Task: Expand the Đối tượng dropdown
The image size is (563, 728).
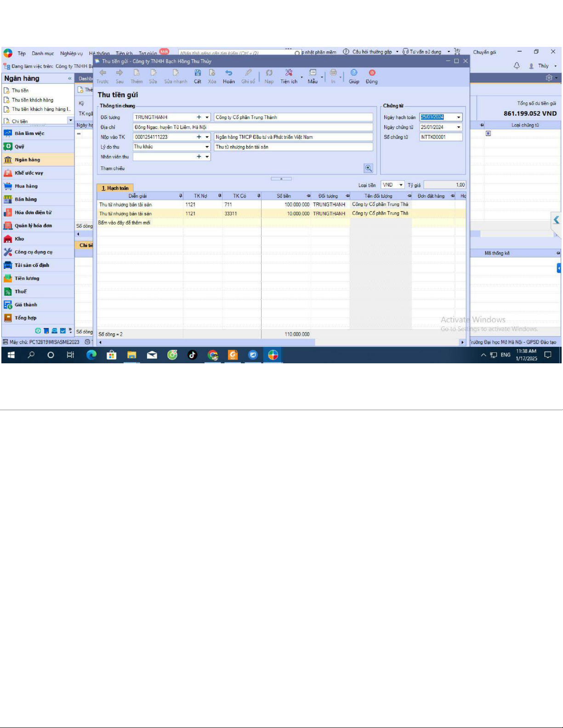Action: coord(207,118)
